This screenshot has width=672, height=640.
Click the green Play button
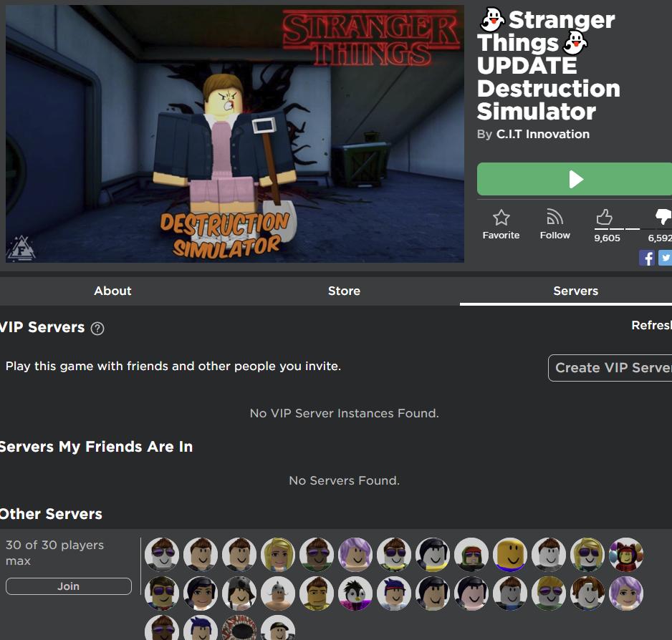click(x=575, y=179)
